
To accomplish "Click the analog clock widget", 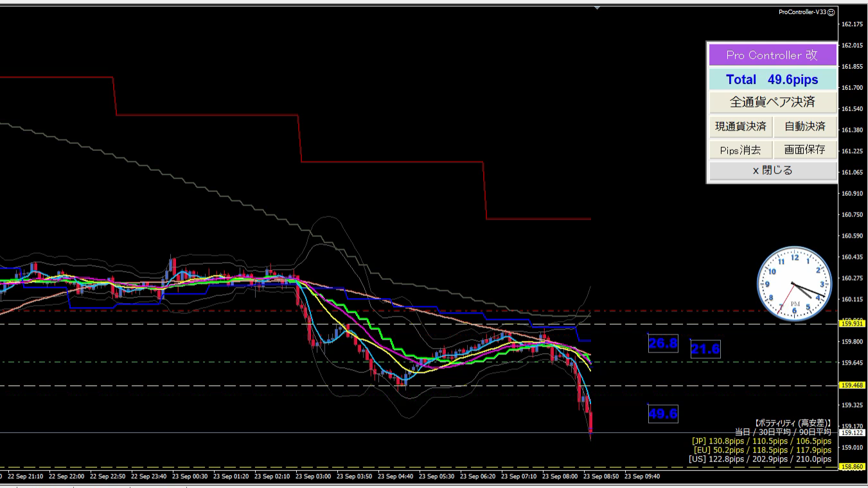I will pyautogui.click(x=795, y=283).
